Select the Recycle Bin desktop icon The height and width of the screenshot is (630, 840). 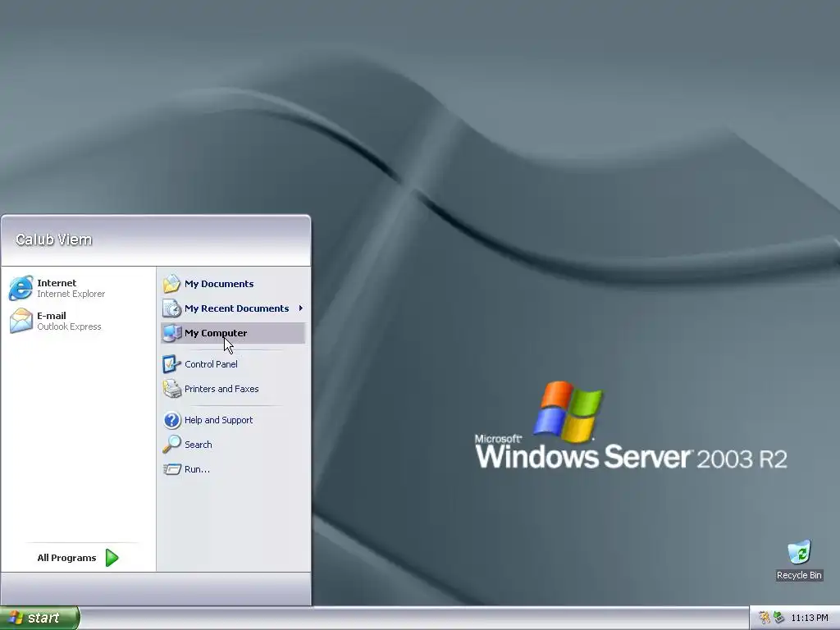click(x=799, y=552)
